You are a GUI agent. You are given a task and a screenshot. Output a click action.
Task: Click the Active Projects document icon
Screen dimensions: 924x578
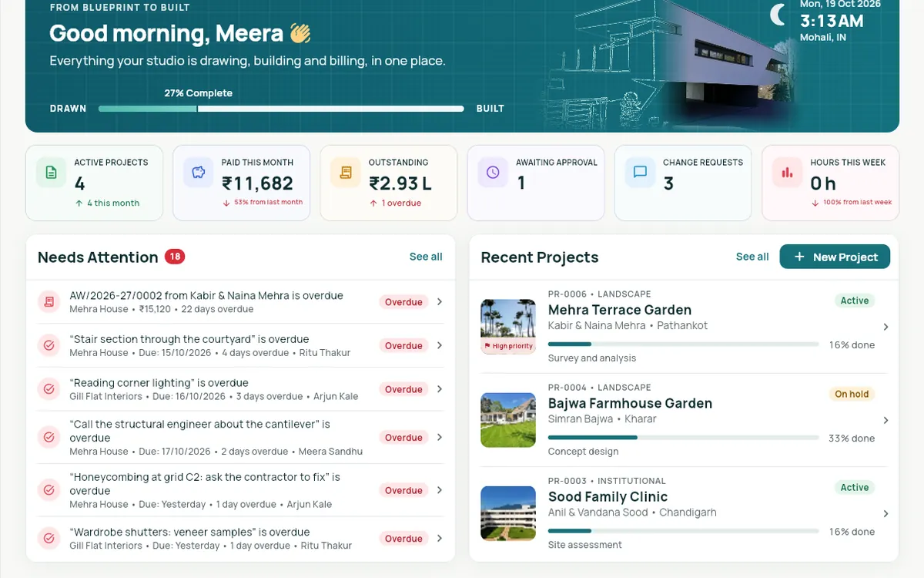coord(51,173)
